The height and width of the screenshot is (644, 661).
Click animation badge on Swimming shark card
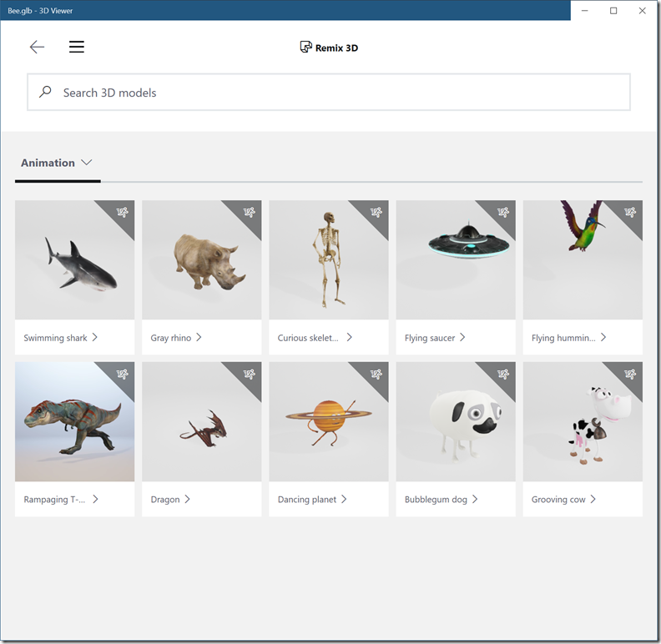pyautogui.click(x=122, y=212)
